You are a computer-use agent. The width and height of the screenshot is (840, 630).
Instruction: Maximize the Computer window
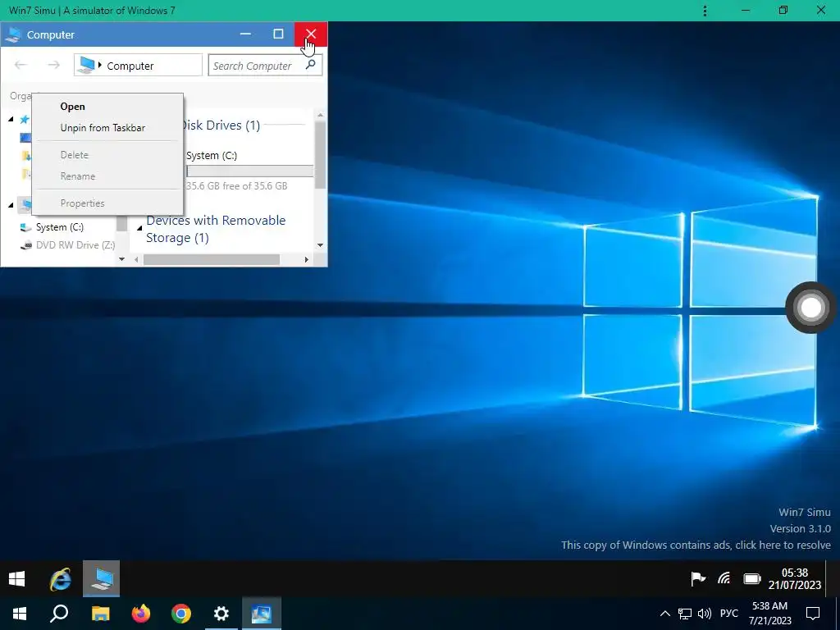pyautogui.click(x=278, y=34)
